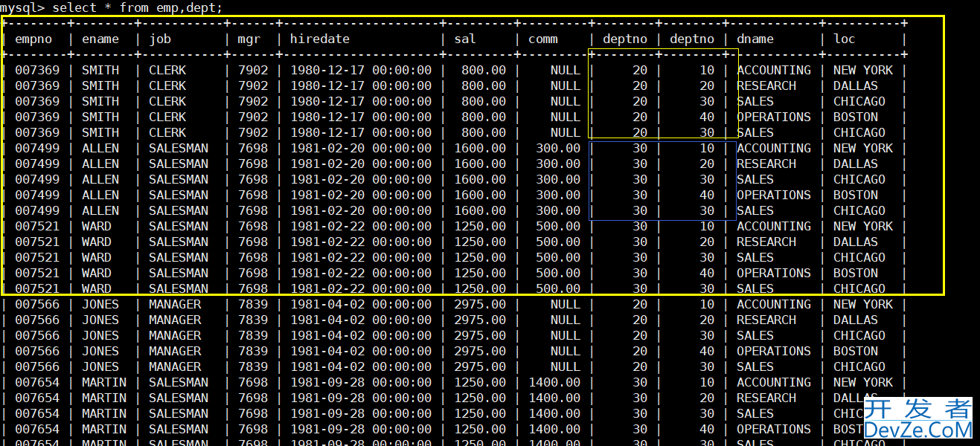Click MANAGER in JONES's ACCOUNTING row
980x446 pixels.
pos(175,304)
